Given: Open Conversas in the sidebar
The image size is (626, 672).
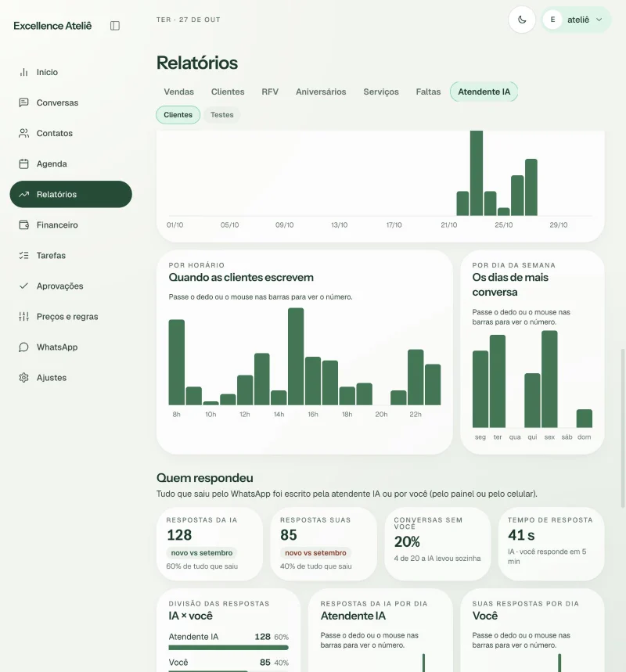Looking at the screenshot, I should click(70, 102).
